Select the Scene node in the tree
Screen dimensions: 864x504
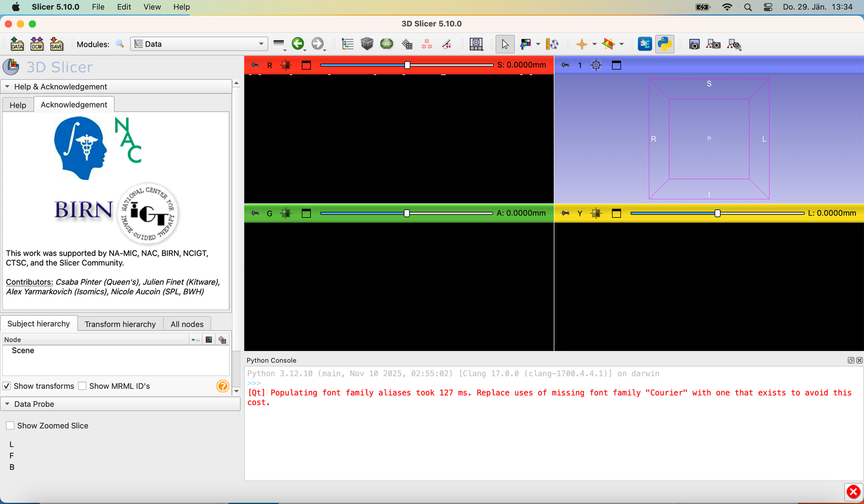[23, 351]
